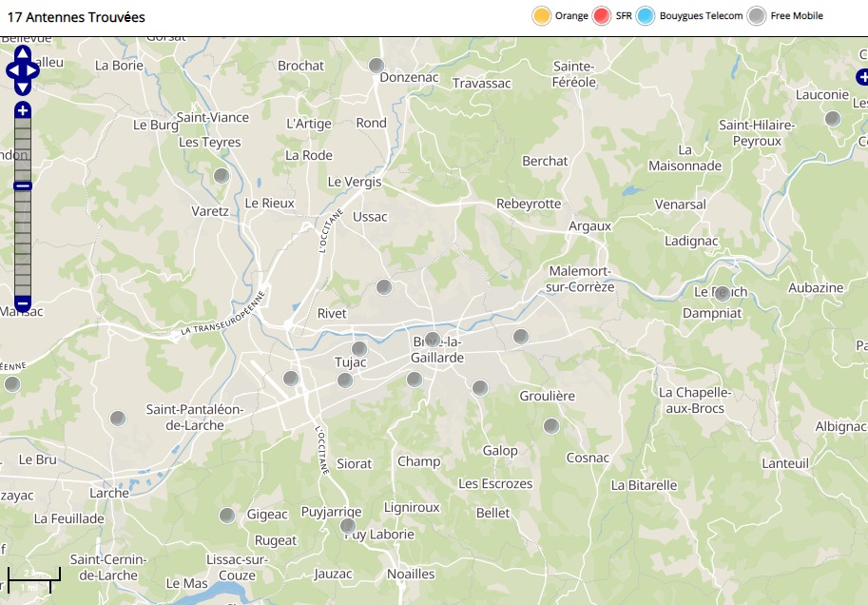
Task: Toggle the Orange operator filter
Action: (542, 16)
